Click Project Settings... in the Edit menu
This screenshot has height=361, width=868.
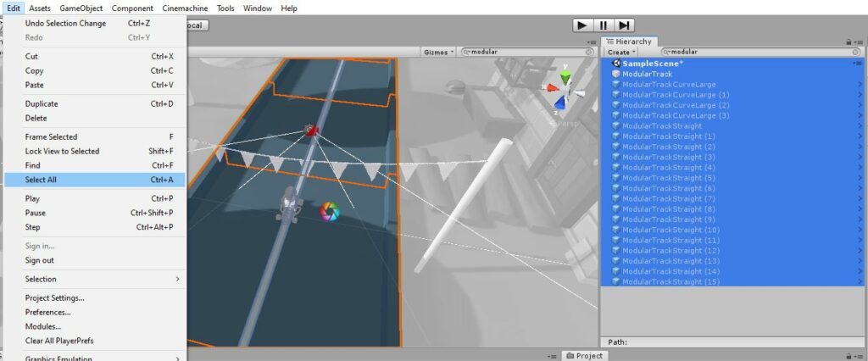coord(55,297)
